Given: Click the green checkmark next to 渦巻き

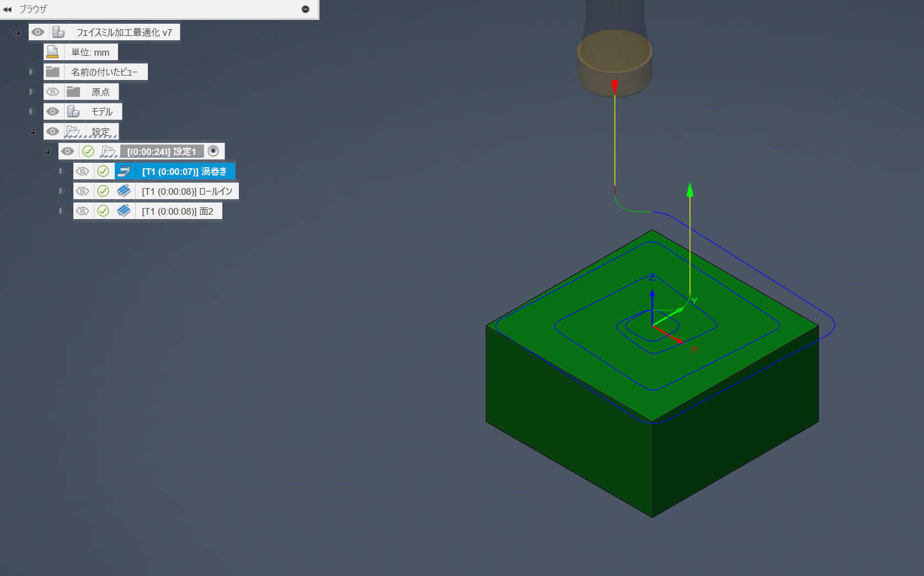Looking at the screenshot, I should point(104,171).
